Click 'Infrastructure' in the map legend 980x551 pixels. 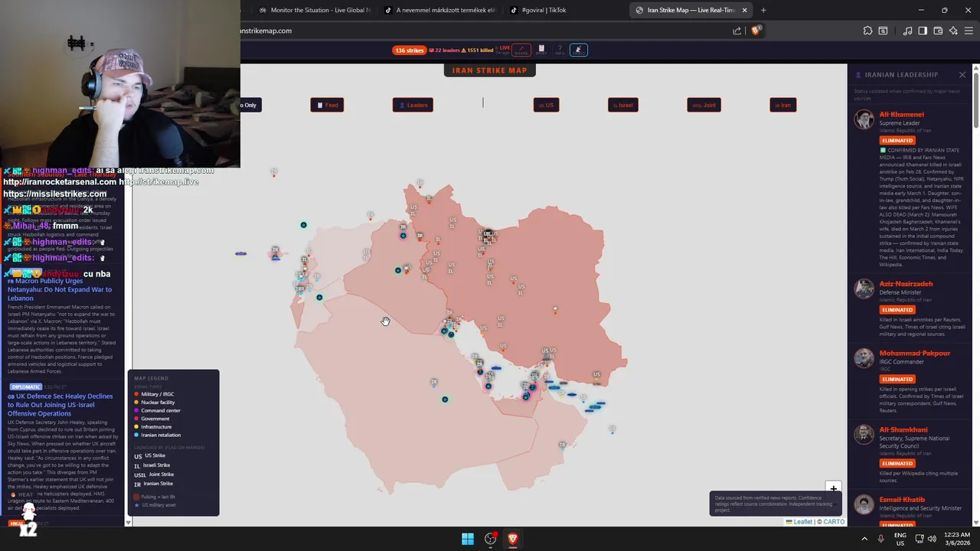tap(156, 426)
